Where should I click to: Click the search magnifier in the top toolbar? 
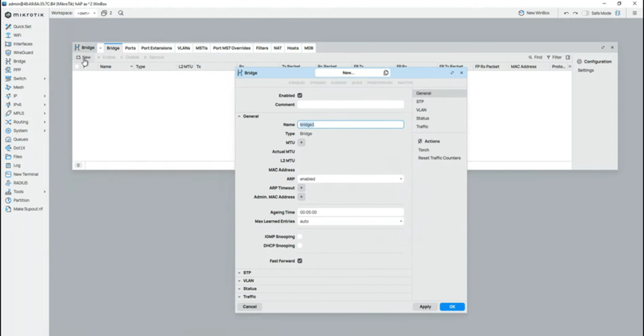(x=121, y=13)
